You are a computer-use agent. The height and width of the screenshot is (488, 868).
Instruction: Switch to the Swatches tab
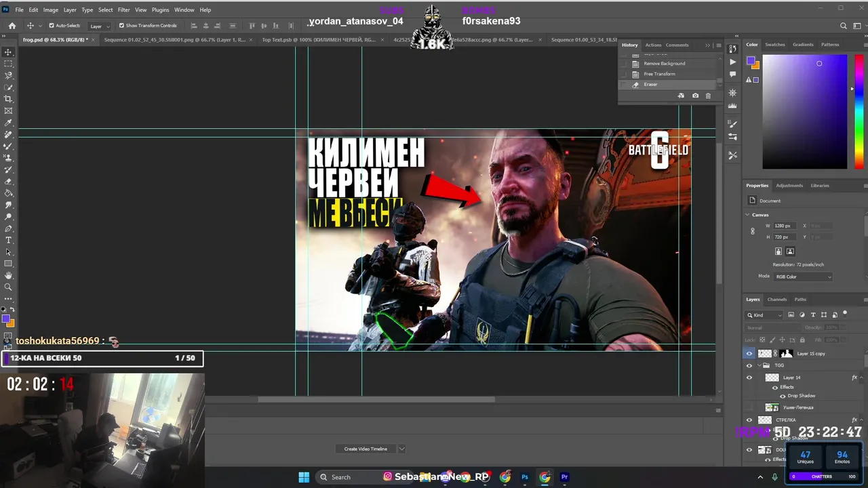coord(774,45)
